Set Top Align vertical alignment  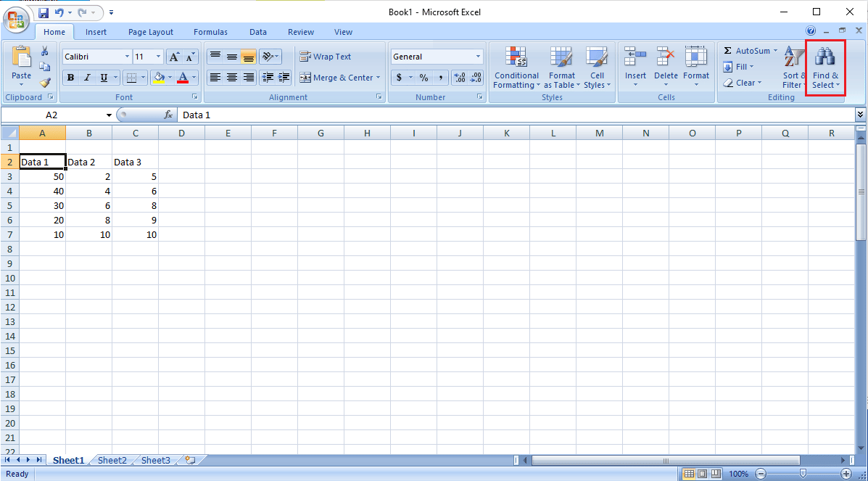tap(215, 57)
